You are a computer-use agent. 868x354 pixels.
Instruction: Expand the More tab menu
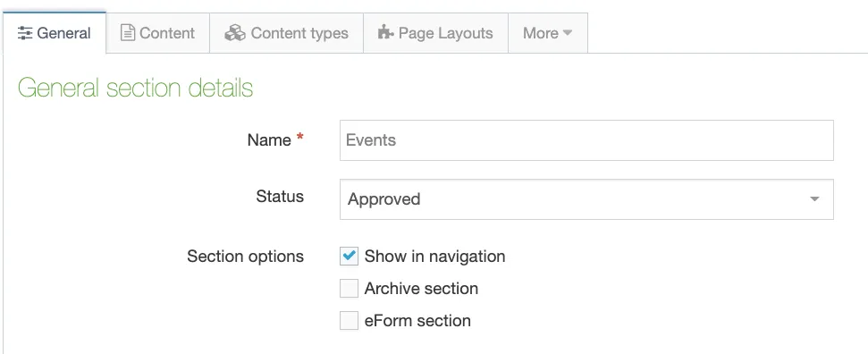pos(547,33)
